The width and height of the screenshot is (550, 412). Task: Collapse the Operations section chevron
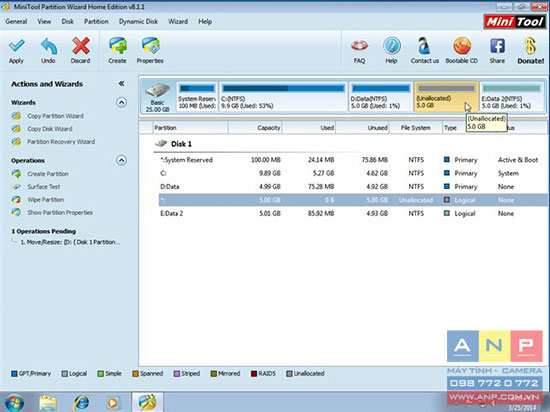click(121, 161)
